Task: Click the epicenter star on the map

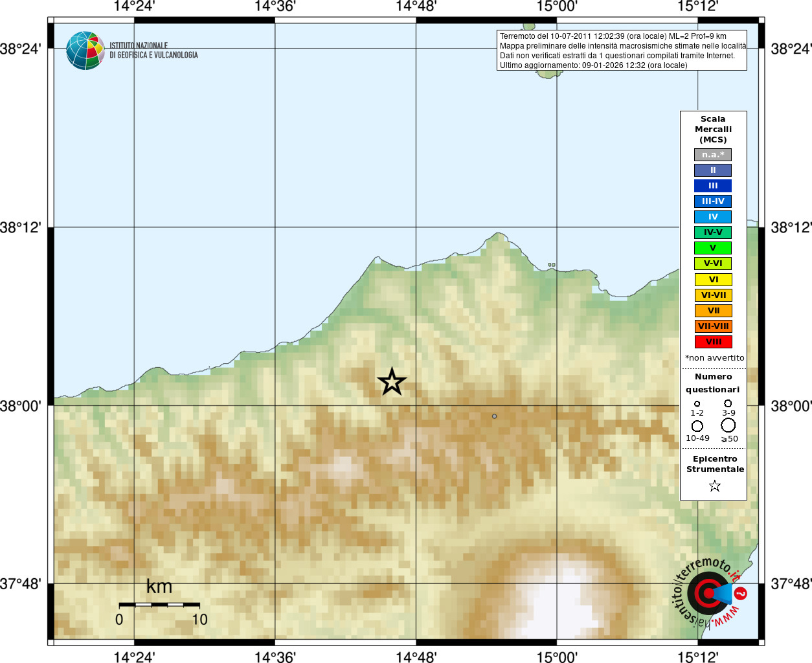Action: [392, 381]
